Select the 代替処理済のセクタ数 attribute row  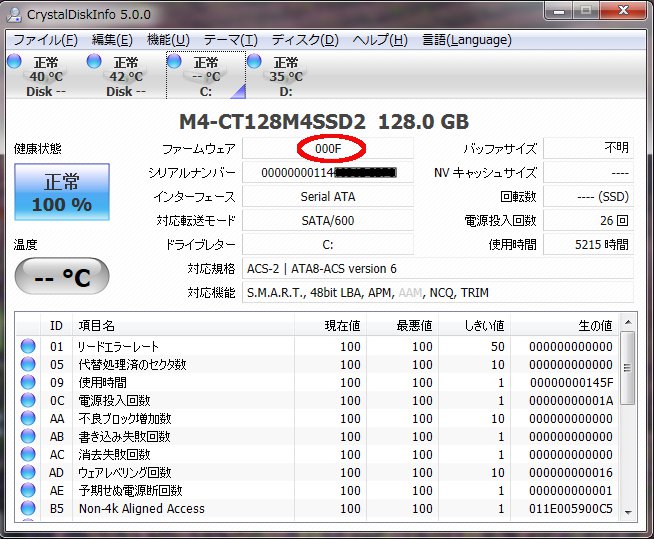(317, 364)
